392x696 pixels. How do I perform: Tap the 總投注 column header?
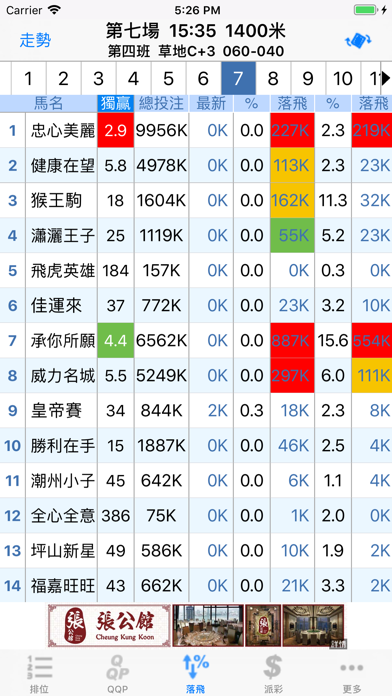[x=161, y=104]
